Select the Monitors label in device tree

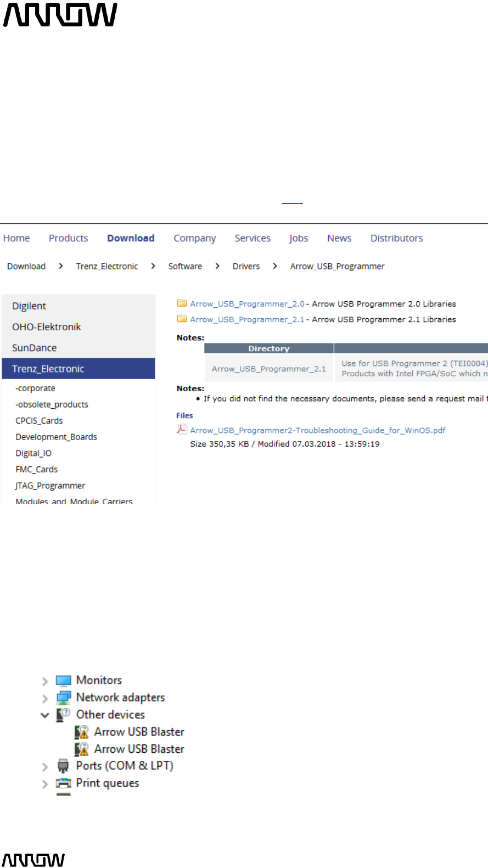[x=99, y=680]
